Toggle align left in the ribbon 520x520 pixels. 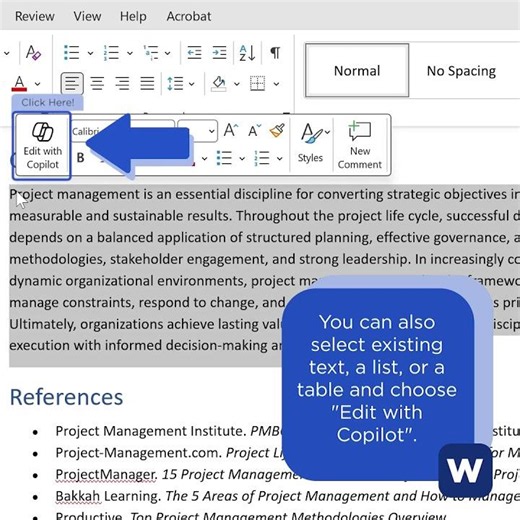coord(72,83)
